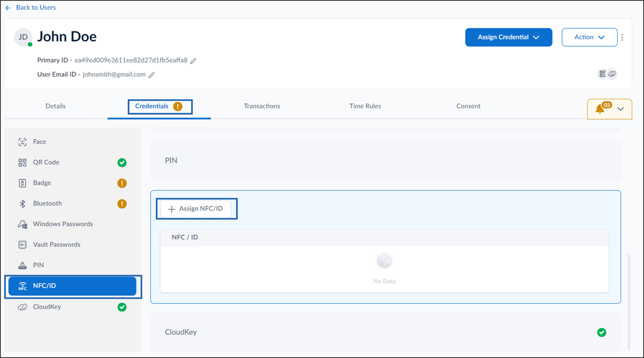Image resolution: width=644 pixels, height=358 pixels.
Task: Switch to the Time Rules tab
Action: pos(365,106)
